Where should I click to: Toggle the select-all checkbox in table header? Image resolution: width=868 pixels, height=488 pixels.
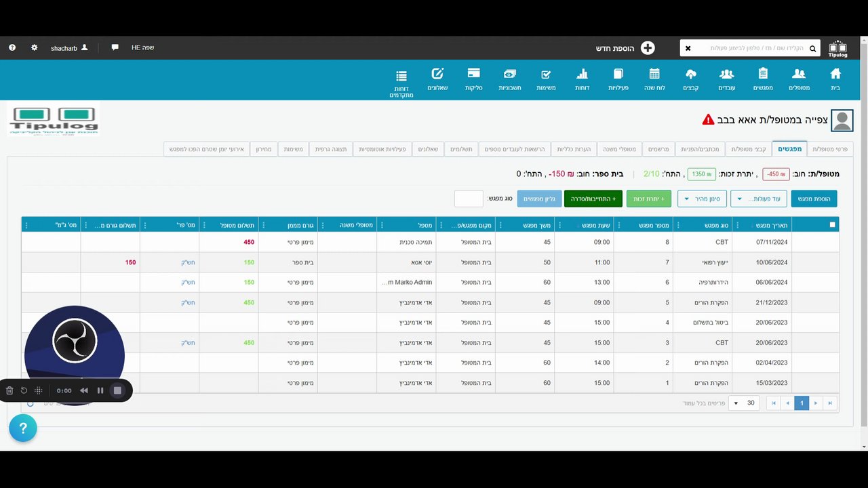(833, 225)
